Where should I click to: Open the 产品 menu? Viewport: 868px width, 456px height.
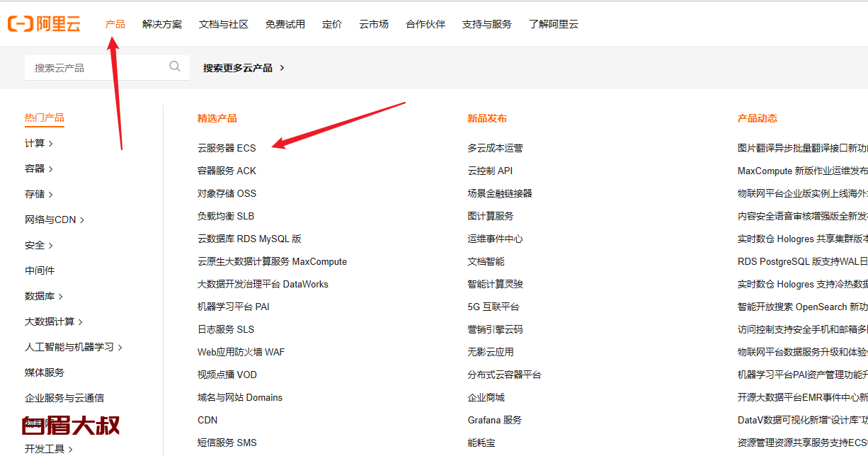[x=115, y=24]
